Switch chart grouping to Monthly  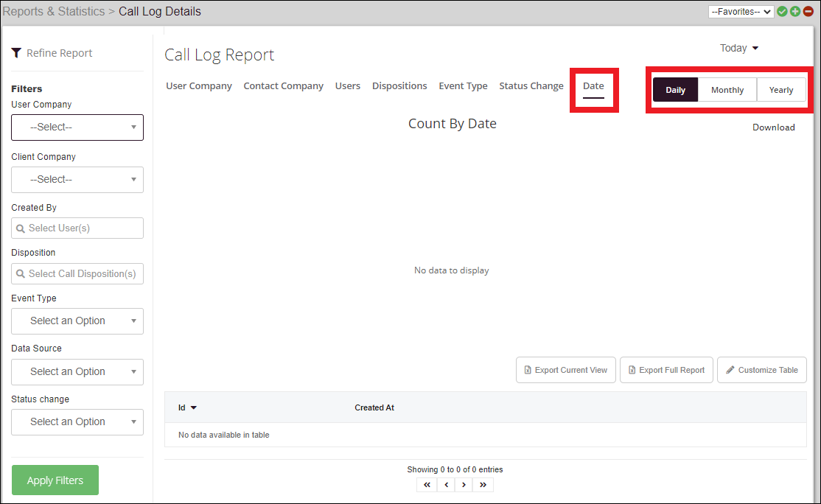click(x=727, y=90)
